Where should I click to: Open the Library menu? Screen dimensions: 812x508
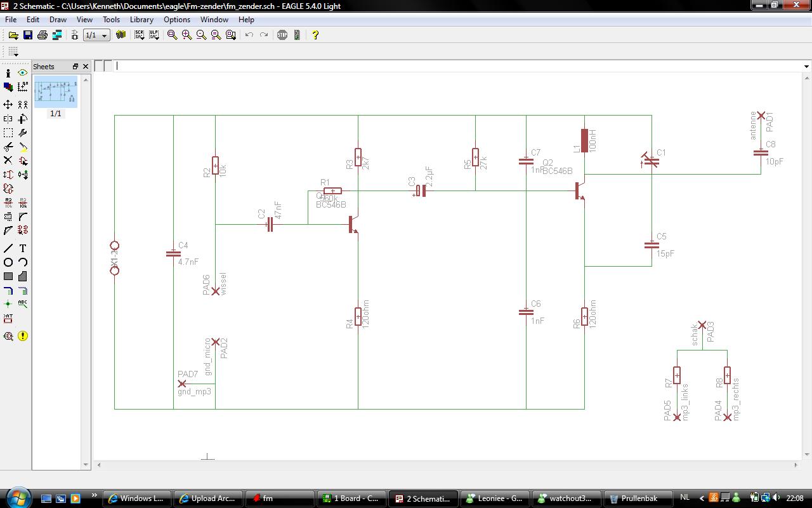[141, 20]
